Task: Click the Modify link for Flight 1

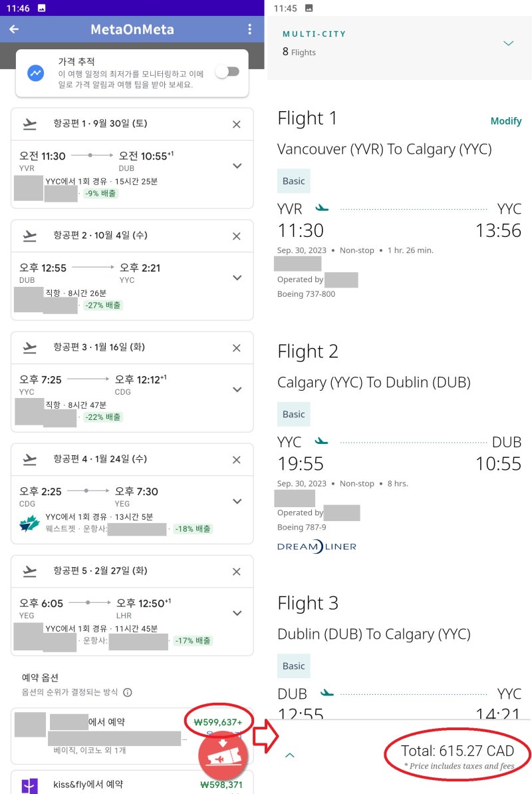Action: tap(505, 121)
